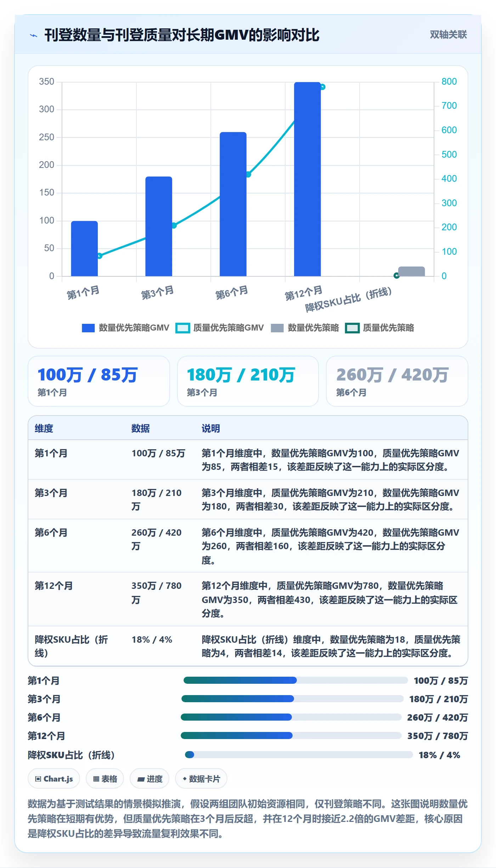
Task: Select the 数据卡片 tag chip
Action: click(x=201, y=779)
